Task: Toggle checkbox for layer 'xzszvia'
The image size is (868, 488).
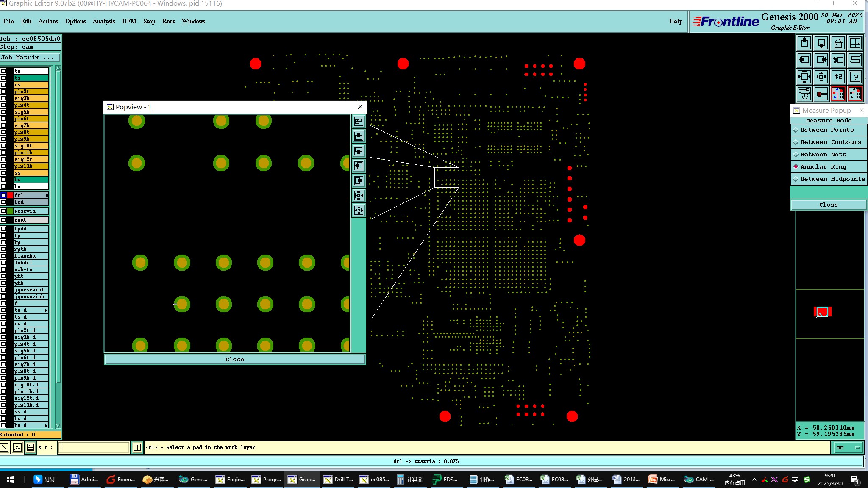Action: pos(3,211)
